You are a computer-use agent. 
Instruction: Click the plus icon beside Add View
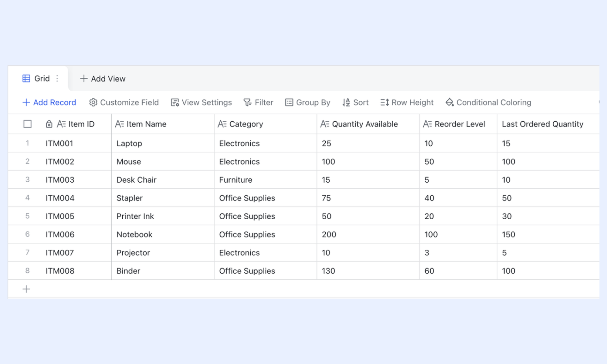(84, 79)
